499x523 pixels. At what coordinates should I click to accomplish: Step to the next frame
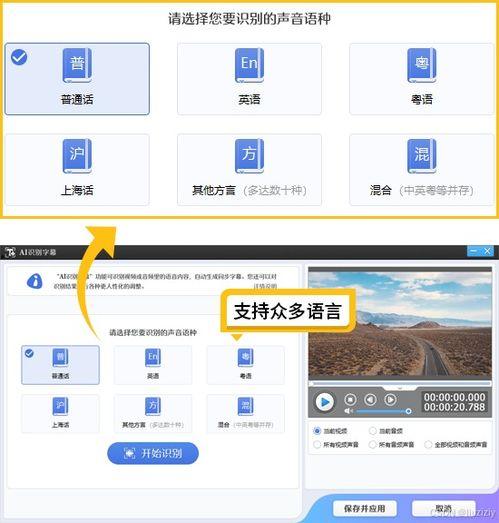[391, 399]
